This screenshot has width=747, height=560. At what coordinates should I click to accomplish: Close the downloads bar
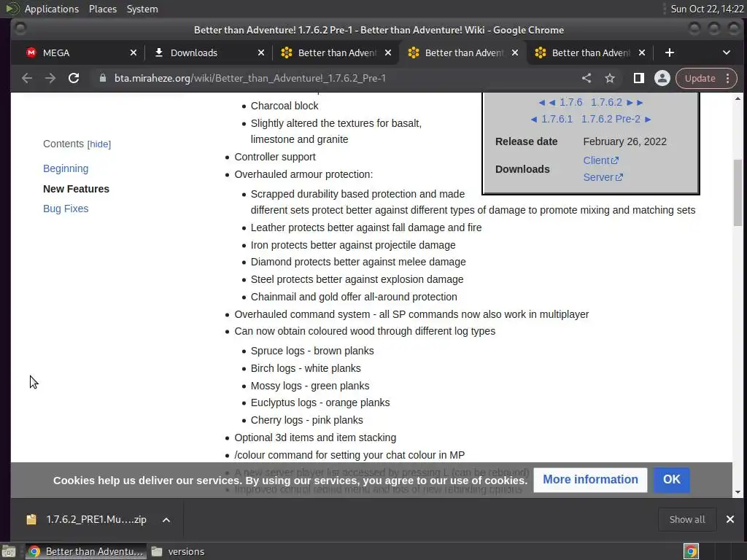(729, 519)
